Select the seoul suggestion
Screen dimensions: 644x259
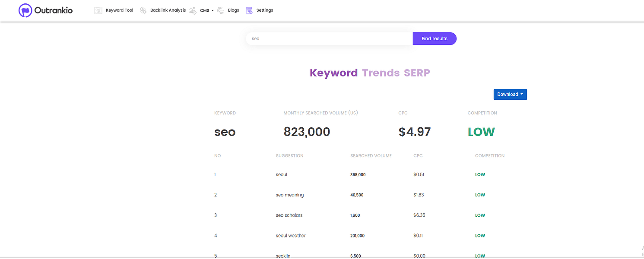coord(282,175)
